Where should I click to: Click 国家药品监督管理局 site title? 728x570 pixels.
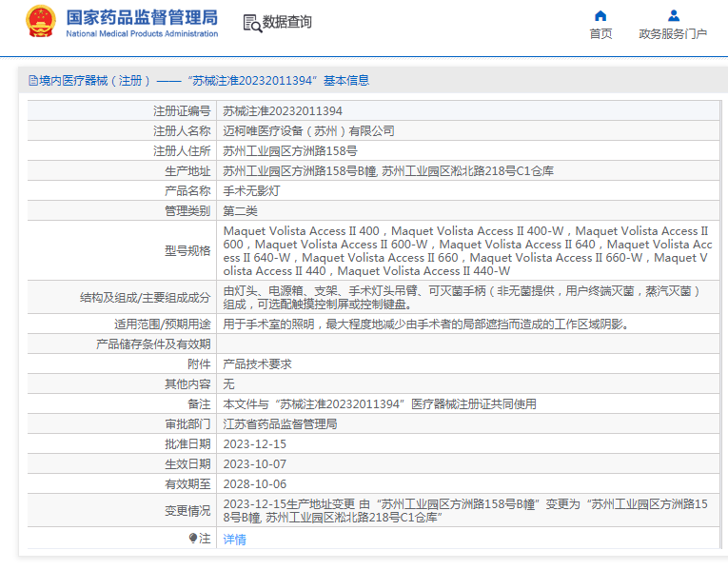coord(142,18)
